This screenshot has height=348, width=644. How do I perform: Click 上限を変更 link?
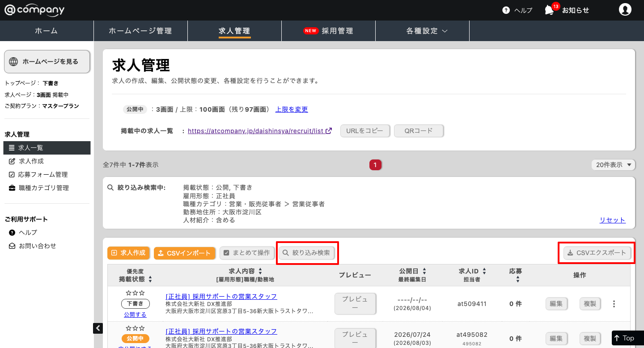tap(292, 109)
